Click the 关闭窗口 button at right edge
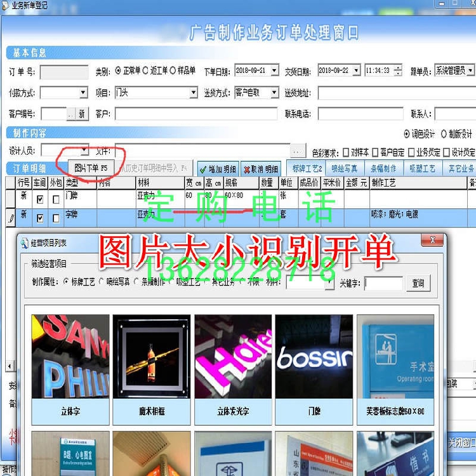Image resolution: width=476 pixels, height=476 pixels. (462, 442)
